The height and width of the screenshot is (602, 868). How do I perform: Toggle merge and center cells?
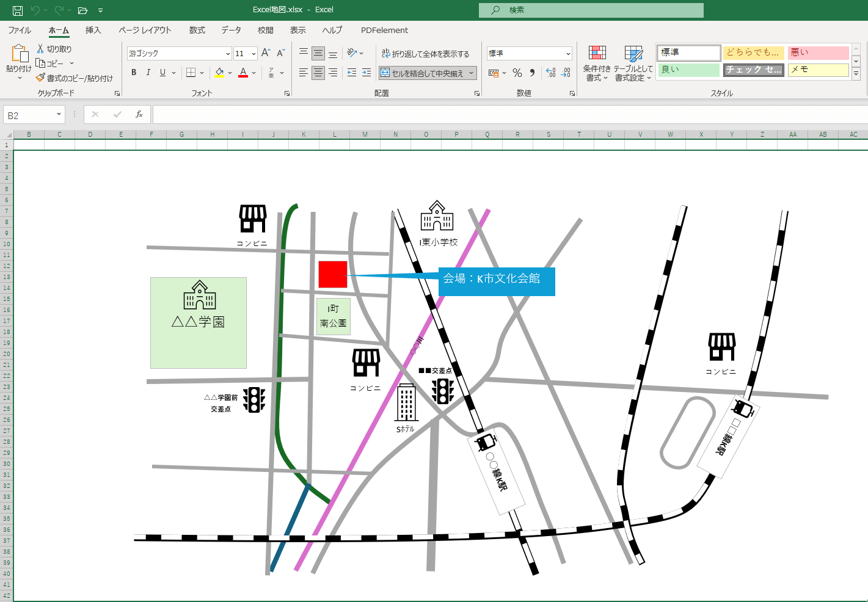point(425,73)
